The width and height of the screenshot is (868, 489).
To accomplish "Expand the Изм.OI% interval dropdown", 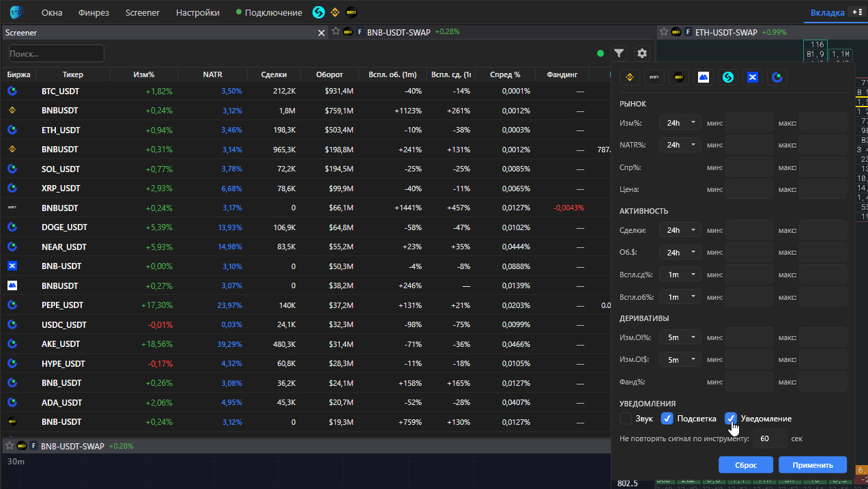I will click(x=680, y=337).
